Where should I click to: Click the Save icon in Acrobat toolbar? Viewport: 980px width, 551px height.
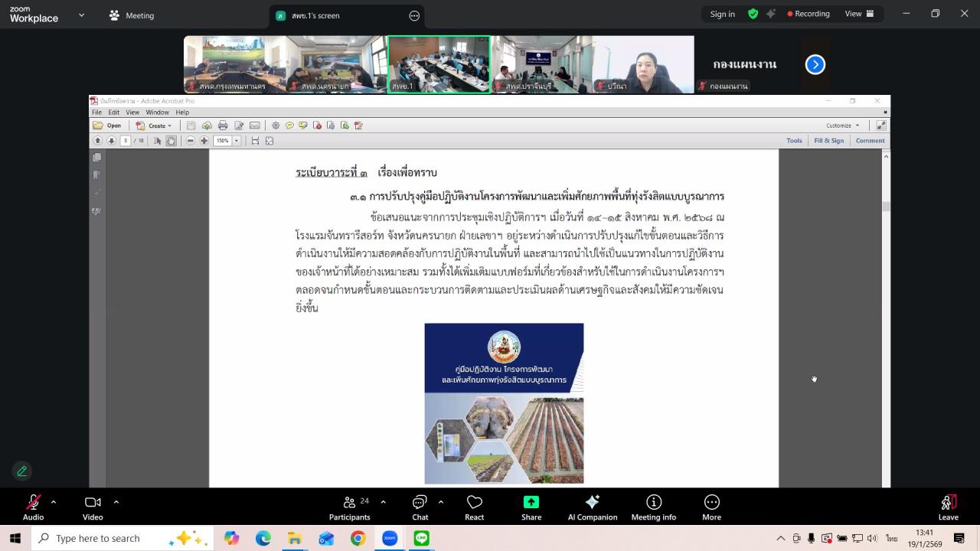pyautogui.click(x=190, y=125)
